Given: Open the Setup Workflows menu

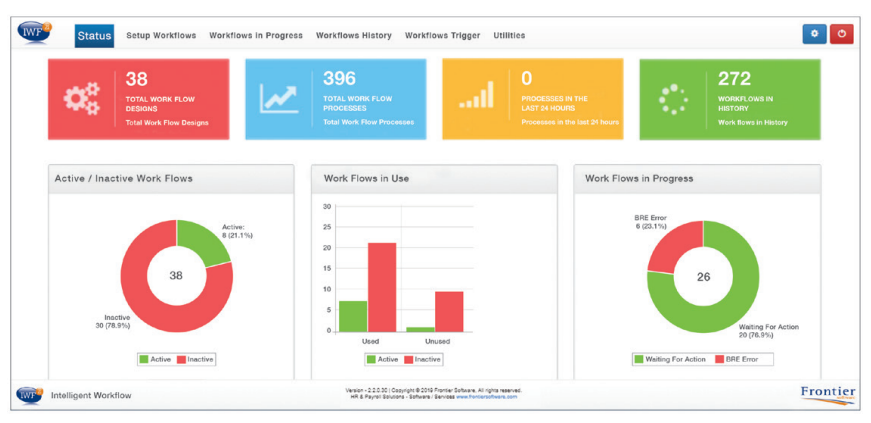Looking at the screenshot, I should (x=161, y=35).
